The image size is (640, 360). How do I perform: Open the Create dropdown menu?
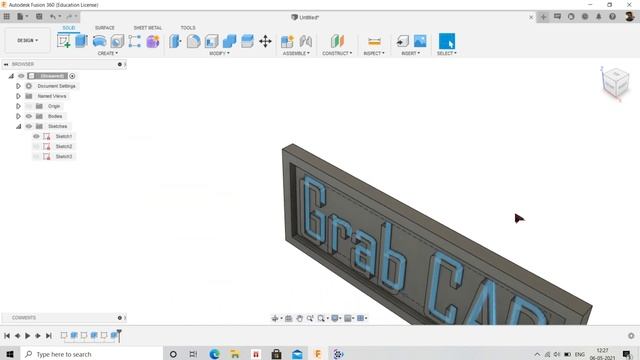coord(108,53)
